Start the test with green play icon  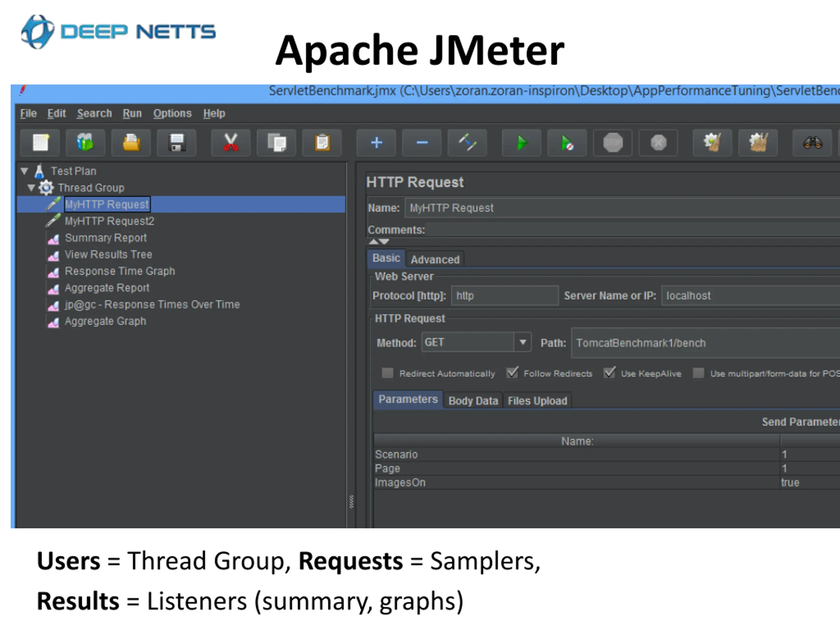pyautogui.click(x=522, y=143)
